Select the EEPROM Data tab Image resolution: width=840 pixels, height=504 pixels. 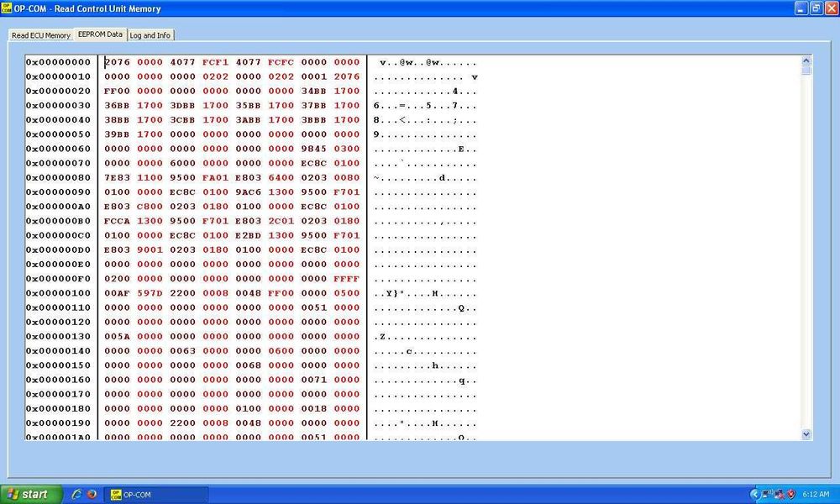click(100, 34)
